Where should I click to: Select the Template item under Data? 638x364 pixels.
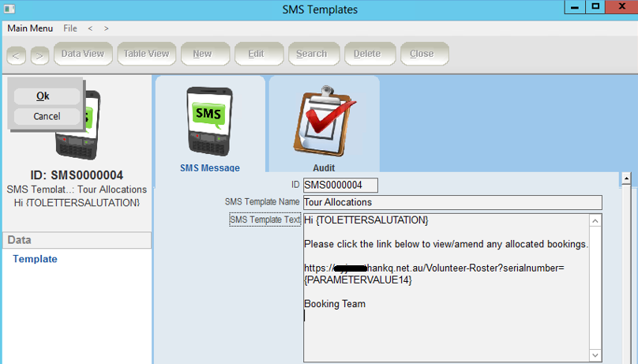[x=35, y=259]
